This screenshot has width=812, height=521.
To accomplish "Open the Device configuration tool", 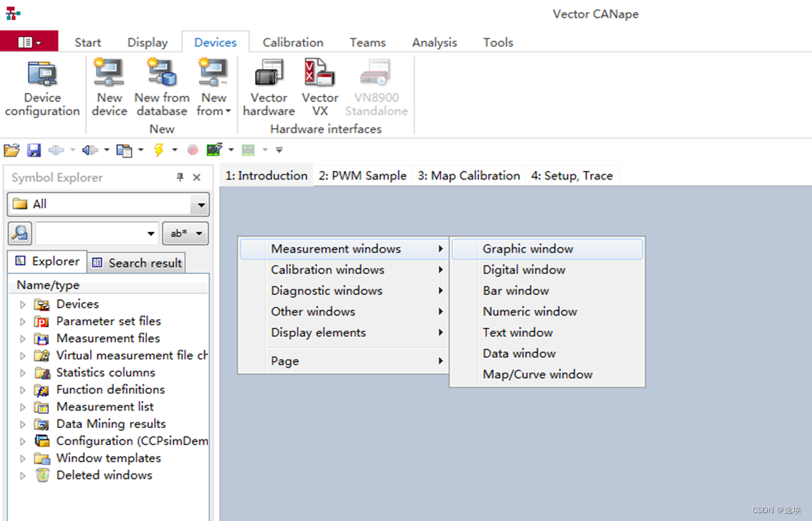I will click(x=42, y=89).
